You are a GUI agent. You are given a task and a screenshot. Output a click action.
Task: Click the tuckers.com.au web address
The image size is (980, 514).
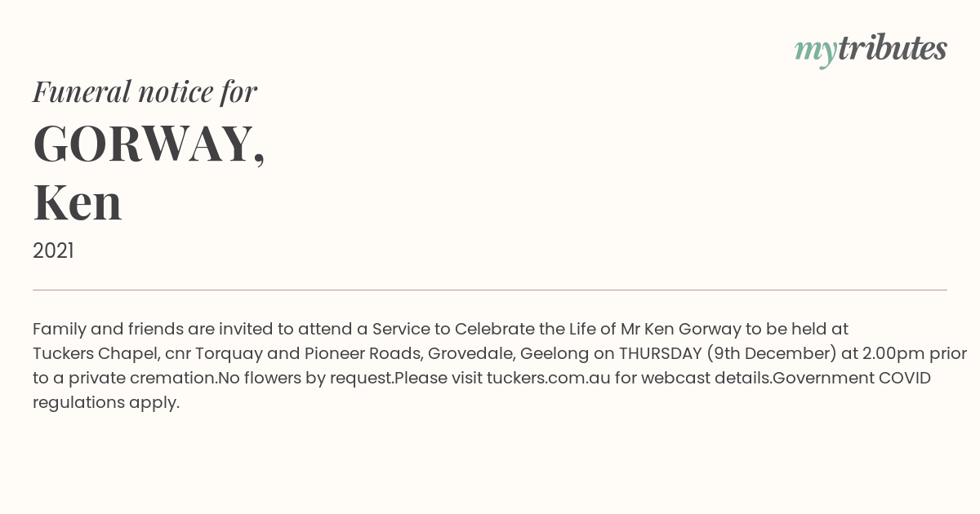(x=549, y=378)
